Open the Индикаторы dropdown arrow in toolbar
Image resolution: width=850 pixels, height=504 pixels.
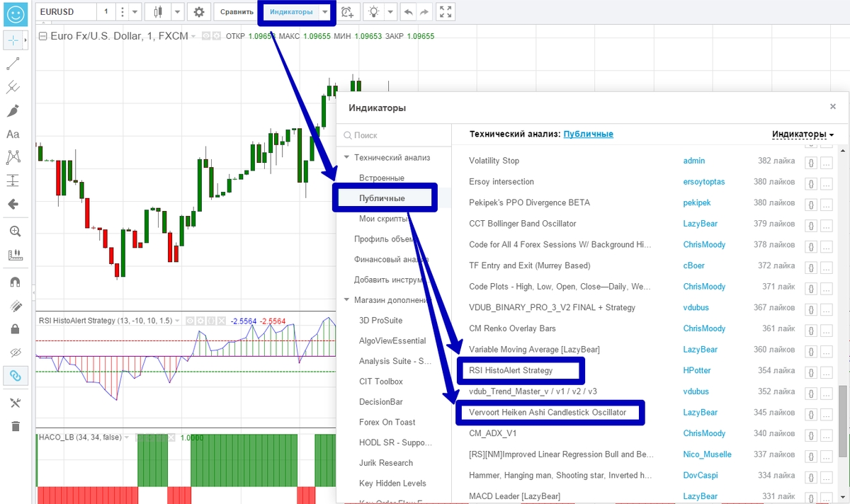click(324, 12)
